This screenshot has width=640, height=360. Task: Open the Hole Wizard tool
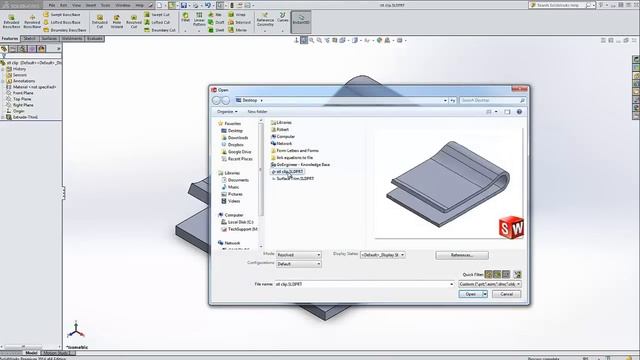(x=117, y=21)
